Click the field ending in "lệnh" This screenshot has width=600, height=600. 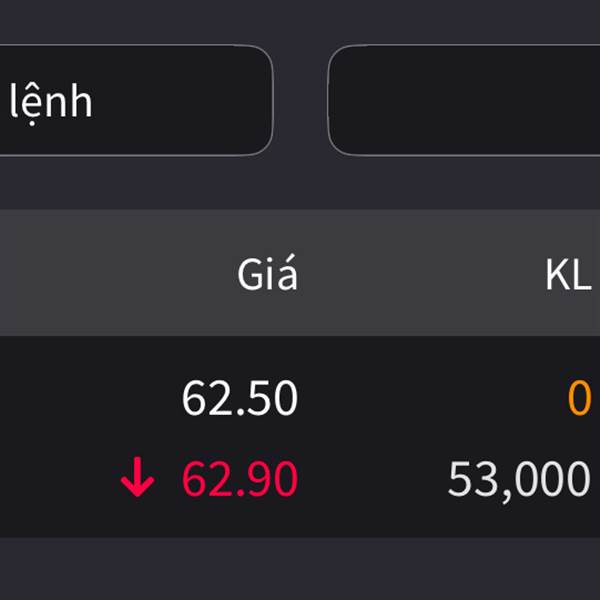coord(130,101)
